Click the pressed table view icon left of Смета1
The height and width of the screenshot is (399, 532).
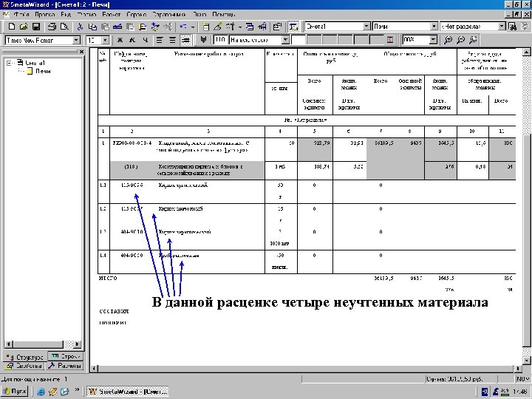(293, 27)
